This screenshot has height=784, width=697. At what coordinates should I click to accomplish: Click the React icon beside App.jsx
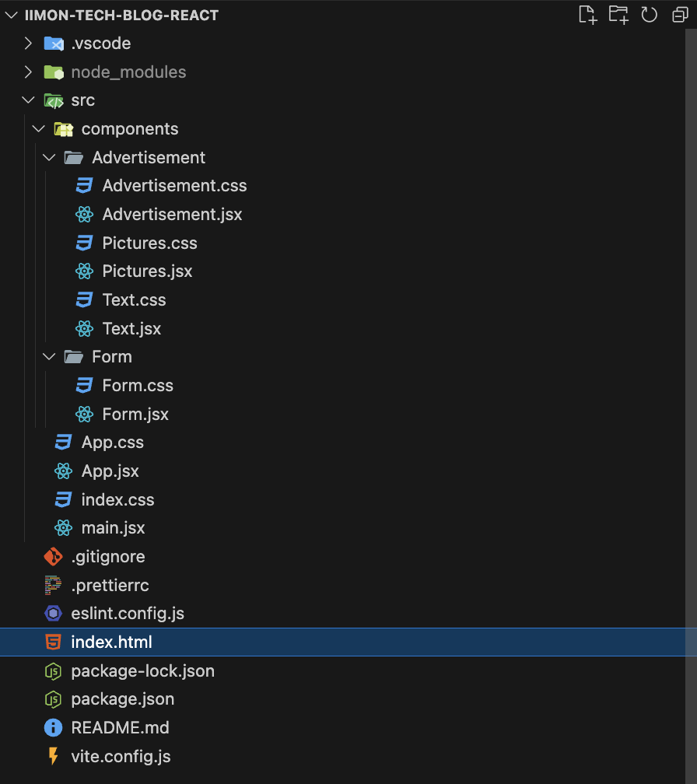click(64, 471)
